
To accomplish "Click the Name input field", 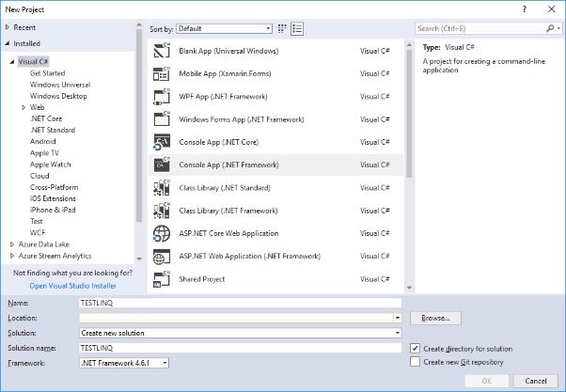I will pos(240,303).
